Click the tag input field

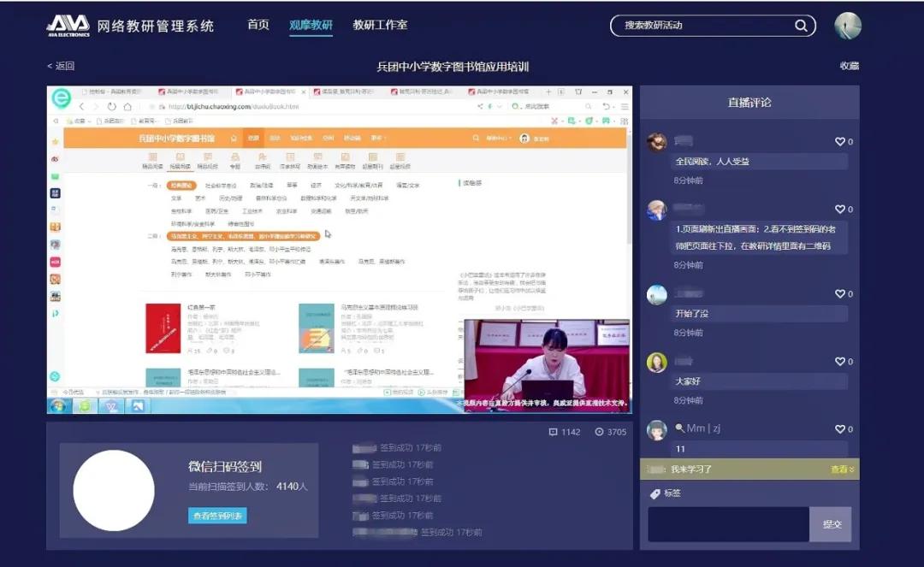pyautogui.click(x=728, y=524)
